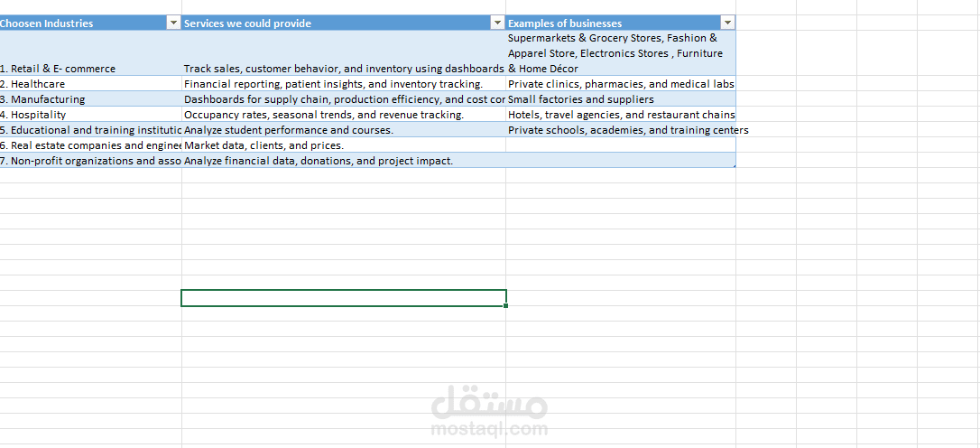Click the empty outlined active cell
The height and width of the screenshot is (448, 980).
point(343,298)
